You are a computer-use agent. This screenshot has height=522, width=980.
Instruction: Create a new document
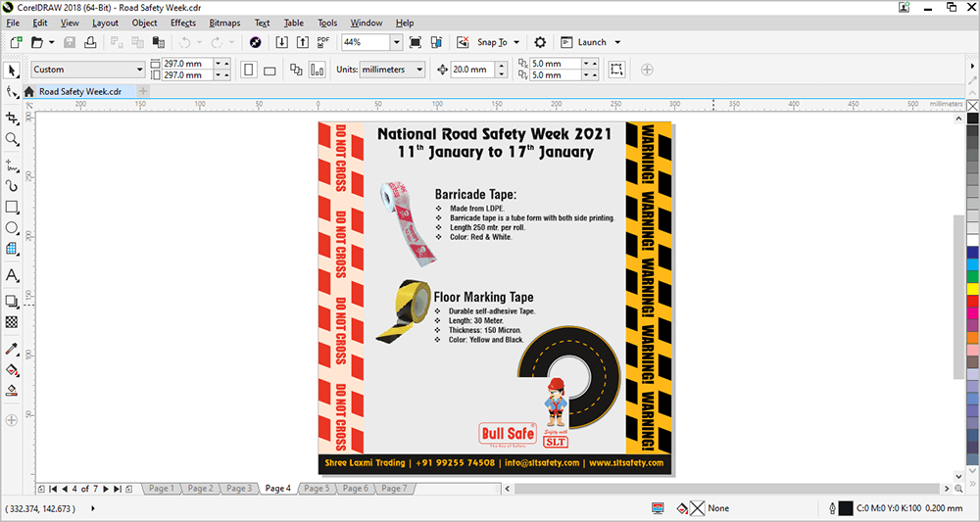pyautogui.click(x=17, y=42)
